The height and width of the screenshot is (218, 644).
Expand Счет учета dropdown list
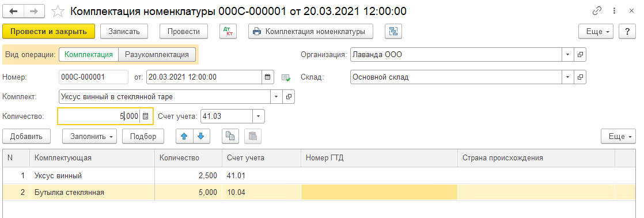pyautogui.click(x=258, y=116)
